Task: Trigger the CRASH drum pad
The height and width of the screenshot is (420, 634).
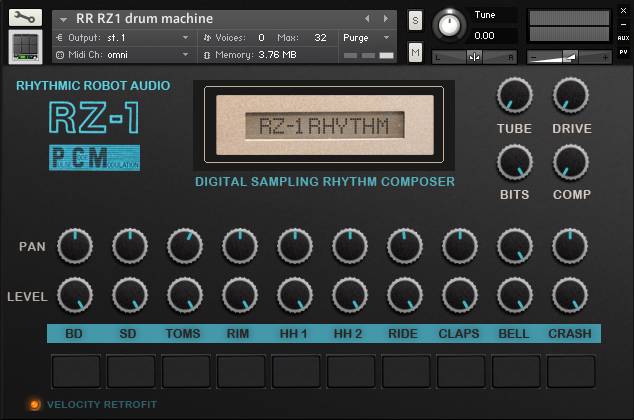Action: coord(571,371)
